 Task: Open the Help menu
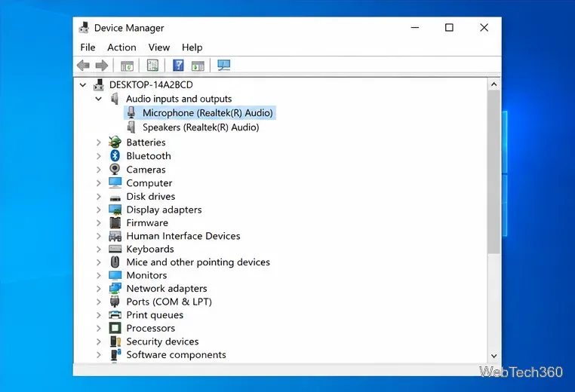192,47
